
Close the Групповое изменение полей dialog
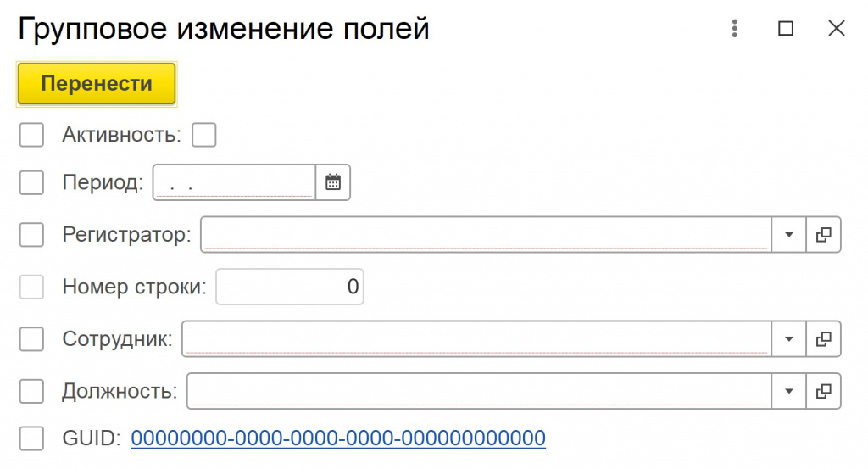pyautogui.click(x=837, y=29)
